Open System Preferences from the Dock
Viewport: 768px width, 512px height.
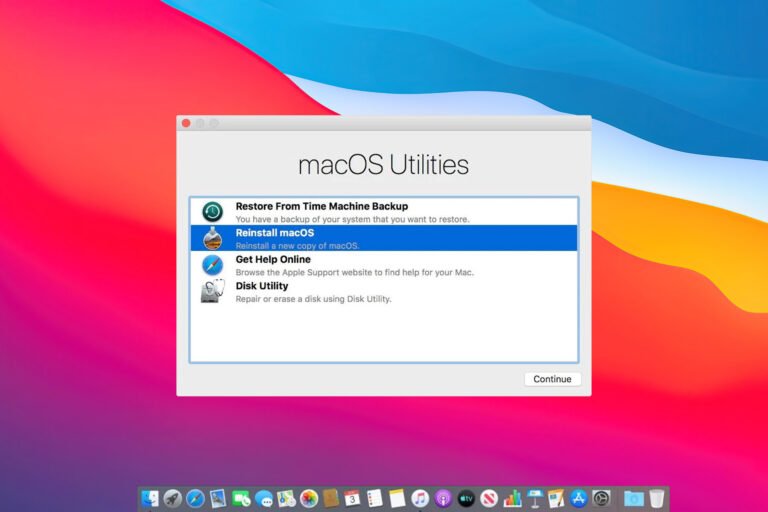pos(601,499)
